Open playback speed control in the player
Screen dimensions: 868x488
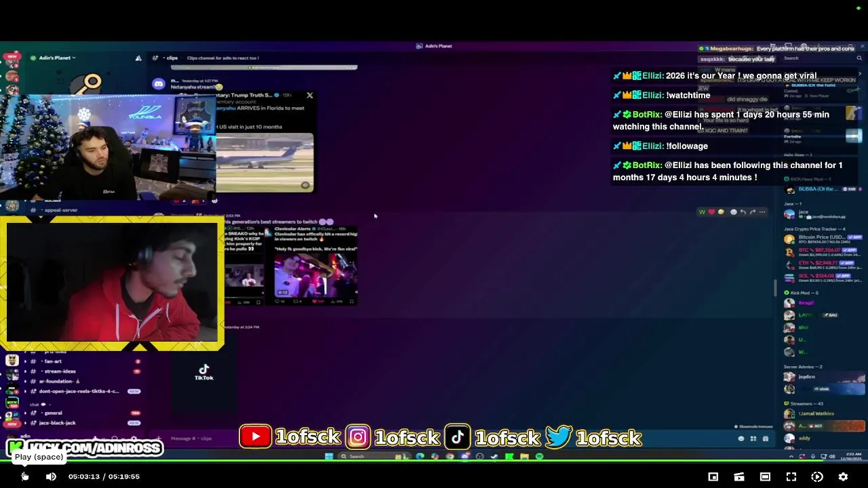click(x=817, y=476)
